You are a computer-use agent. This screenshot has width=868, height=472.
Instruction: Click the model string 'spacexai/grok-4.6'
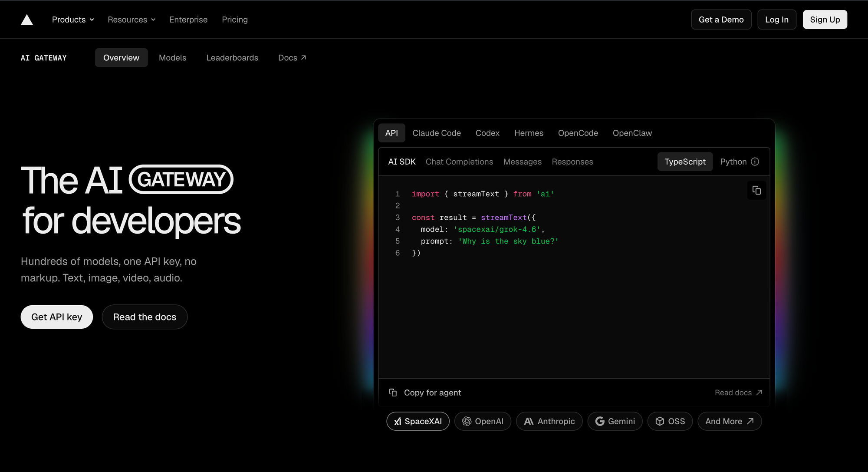click(497, 229)
